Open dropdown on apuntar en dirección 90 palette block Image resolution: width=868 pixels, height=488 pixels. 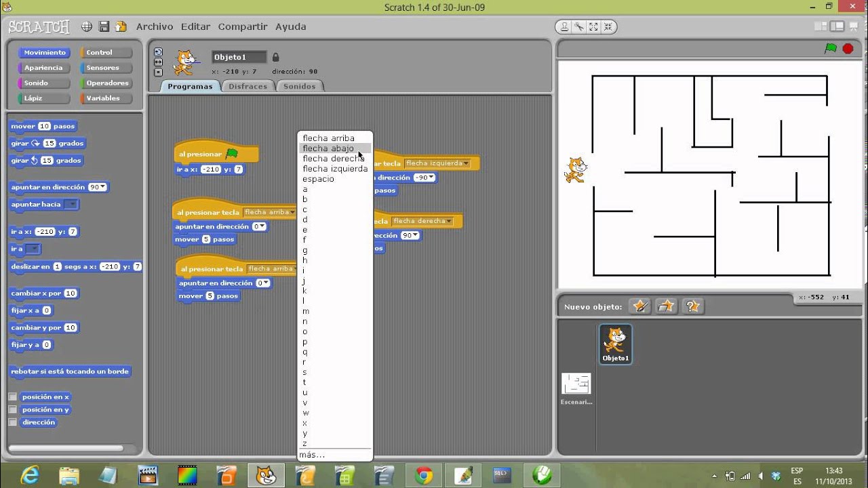tap(103, 187)
